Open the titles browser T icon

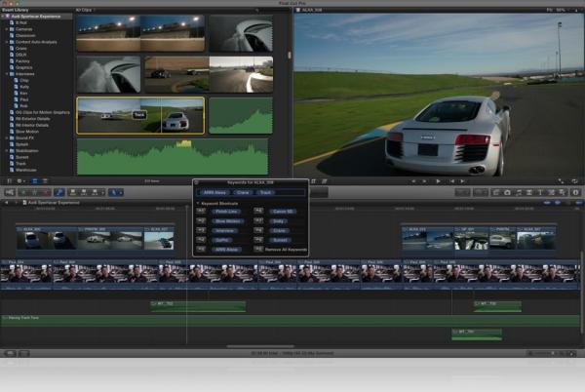539,192
